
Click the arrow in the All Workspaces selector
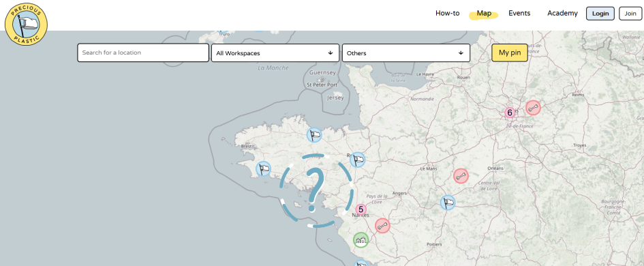[x=331, y=53]
